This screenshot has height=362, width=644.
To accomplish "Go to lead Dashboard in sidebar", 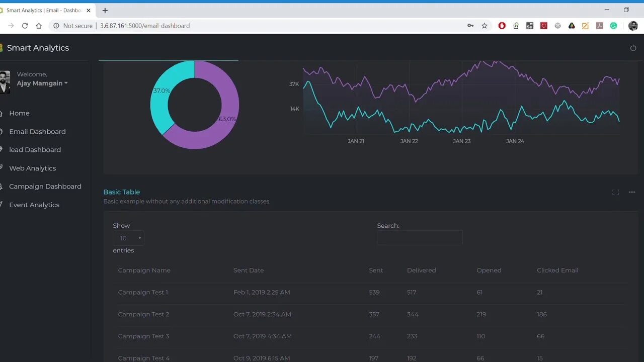I will click(x=35, y=150).
